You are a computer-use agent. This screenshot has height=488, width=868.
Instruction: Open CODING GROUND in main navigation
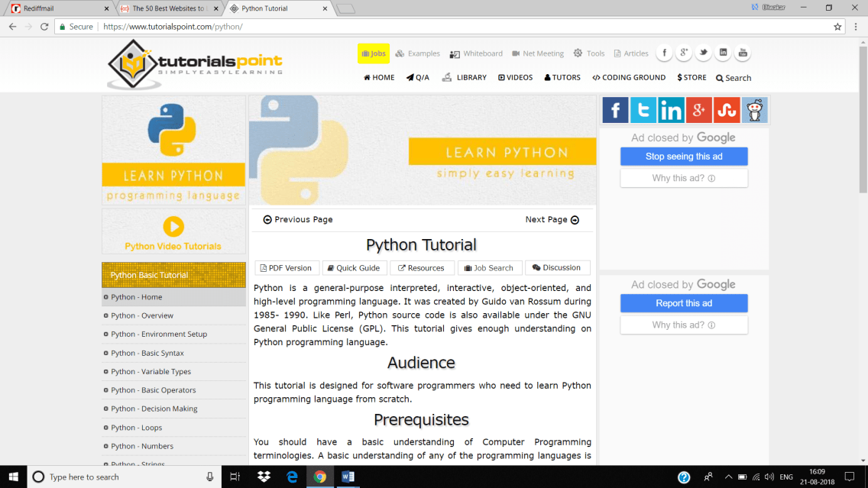tap(629, 77)
